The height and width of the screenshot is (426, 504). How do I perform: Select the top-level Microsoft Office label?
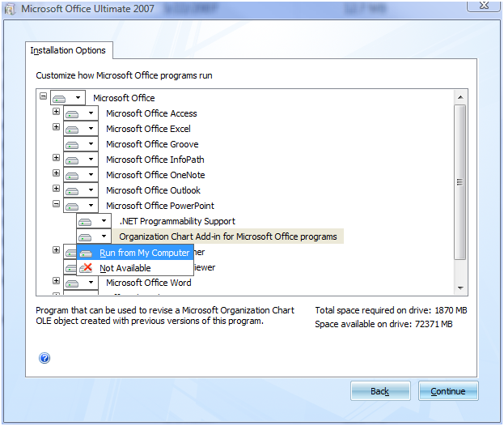click(x=124, y=98)
